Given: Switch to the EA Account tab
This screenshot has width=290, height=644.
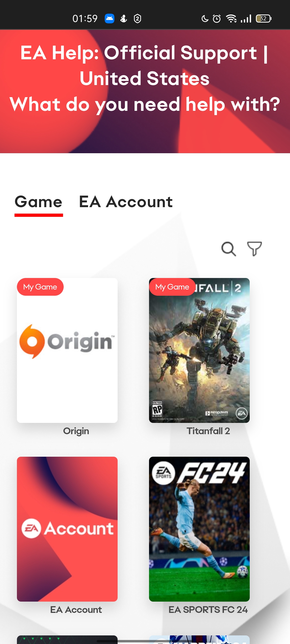Looking at the screenshot, I should tap(126, 202).
